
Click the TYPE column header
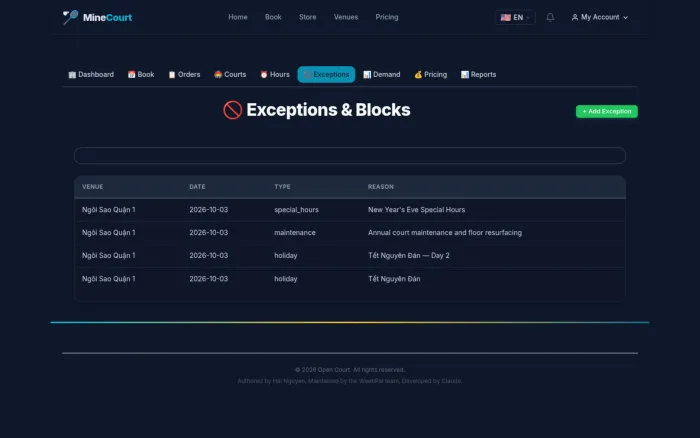(282, 187)
